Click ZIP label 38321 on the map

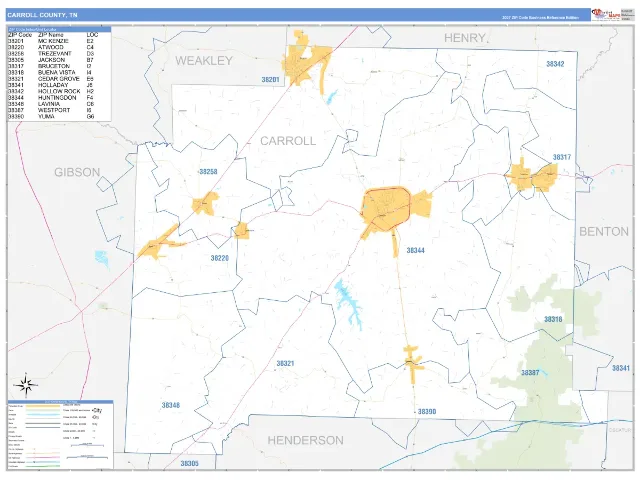pyautogui.click(x=285, y=363)
